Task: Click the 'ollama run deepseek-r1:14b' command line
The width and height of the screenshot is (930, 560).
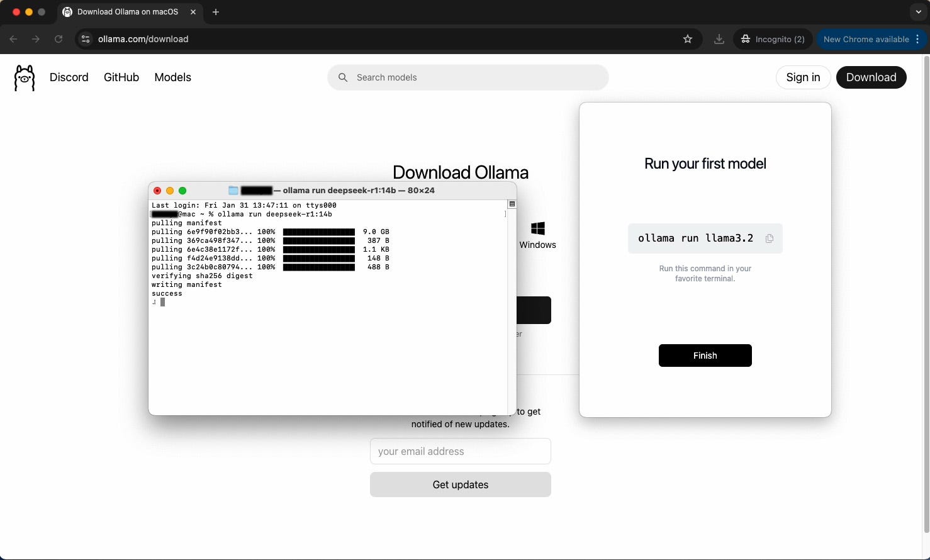Action: [x=274, y=214]
